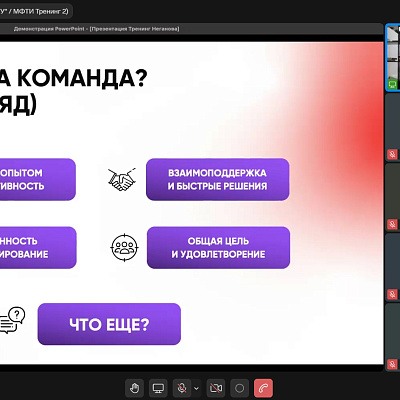Raise hand using the hand icon

(134, 388)
